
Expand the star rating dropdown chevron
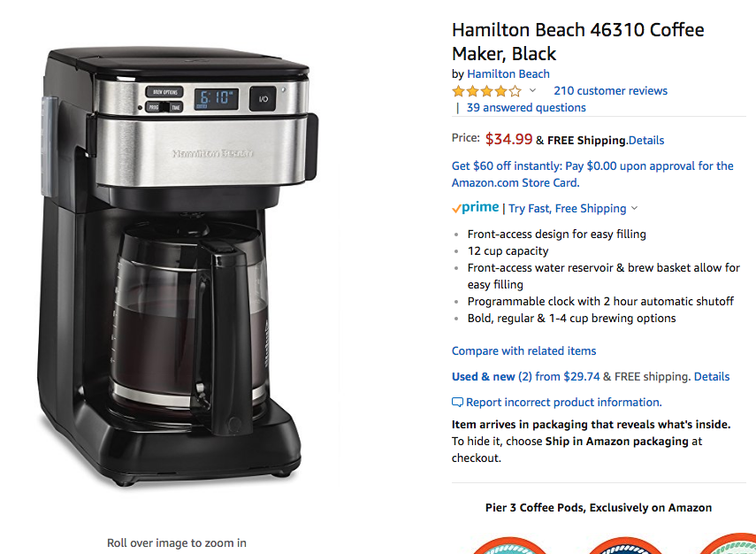(532, 90)
